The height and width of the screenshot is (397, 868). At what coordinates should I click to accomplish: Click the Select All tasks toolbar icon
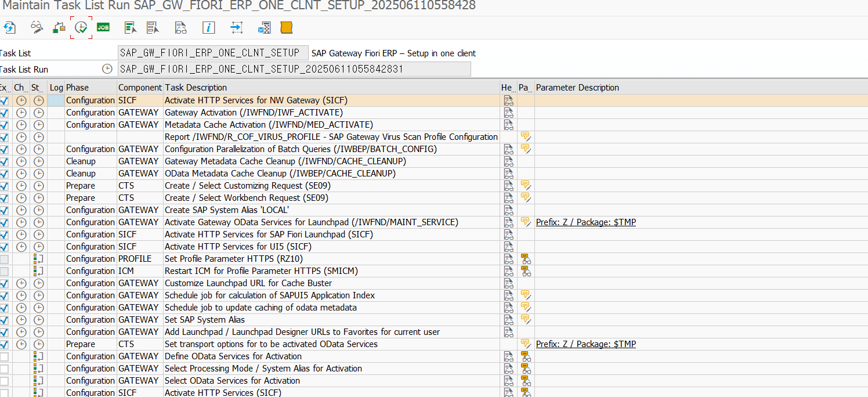click(131, 27)
